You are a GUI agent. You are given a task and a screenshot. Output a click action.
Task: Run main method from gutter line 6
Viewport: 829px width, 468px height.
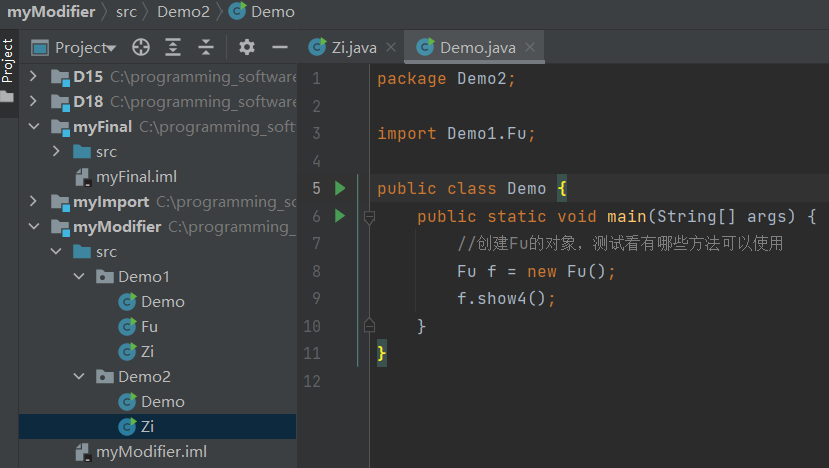coord(340,216)
